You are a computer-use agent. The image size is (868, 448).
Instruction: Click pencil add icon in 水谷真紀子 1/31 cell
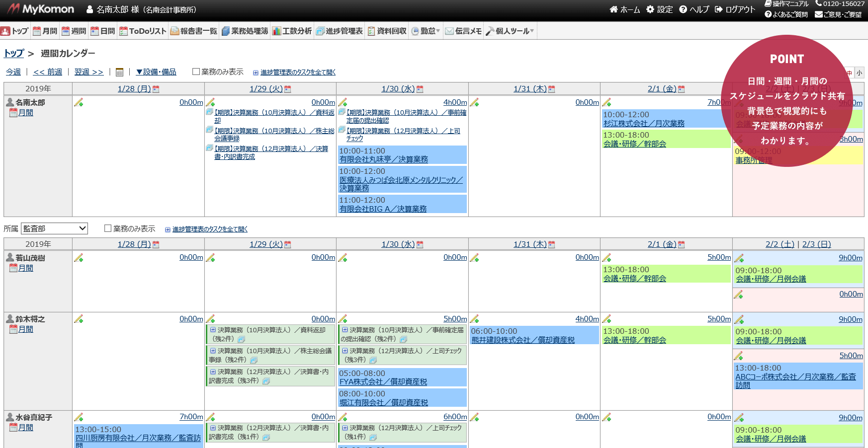click(474, 417)
